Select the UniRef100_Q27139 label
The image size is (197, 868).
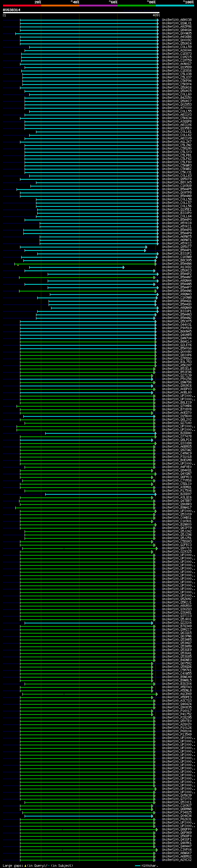(x=177, y=375)
